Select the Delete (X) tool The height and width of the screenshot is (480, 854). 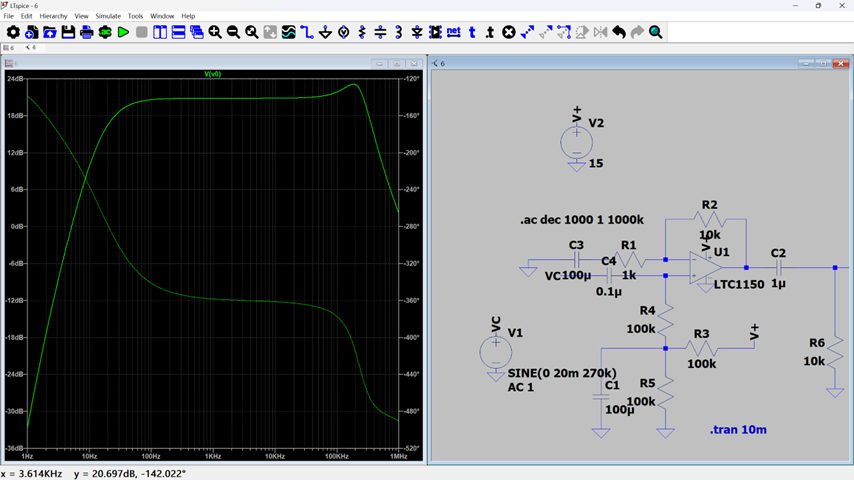(509, 32)
